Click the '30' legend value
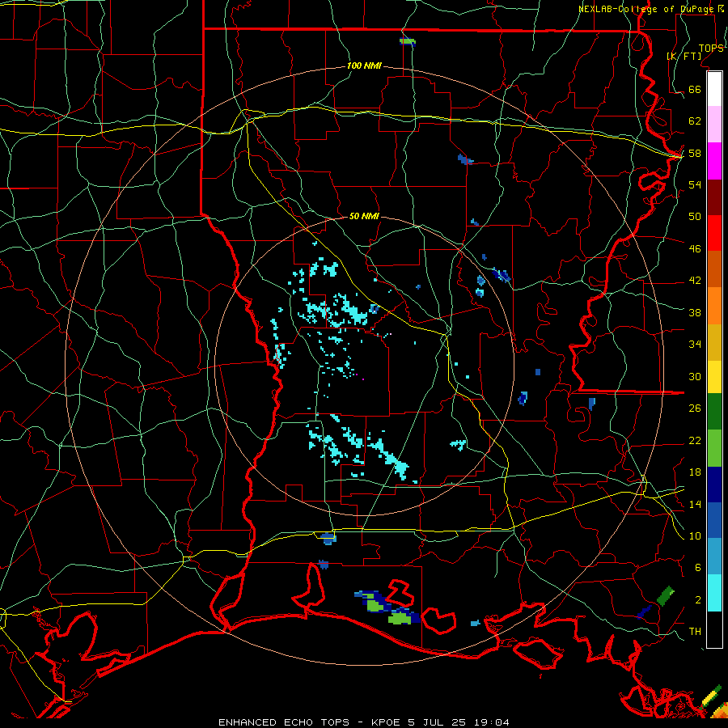The width and height of the screenshot is (728, 728). [695, 376]
